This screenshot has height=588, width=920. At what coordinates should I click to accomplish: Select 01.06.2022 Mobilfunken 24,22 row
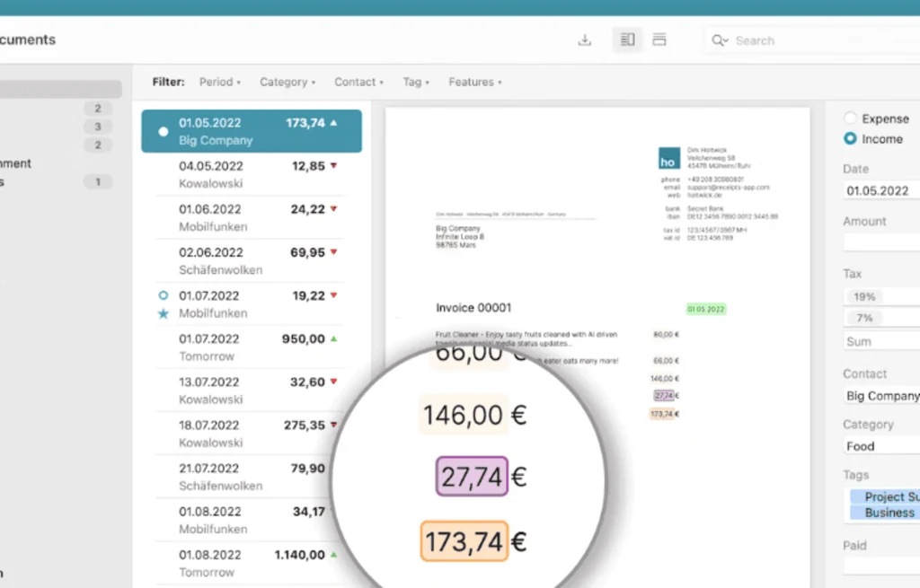[x=252, y=217]
